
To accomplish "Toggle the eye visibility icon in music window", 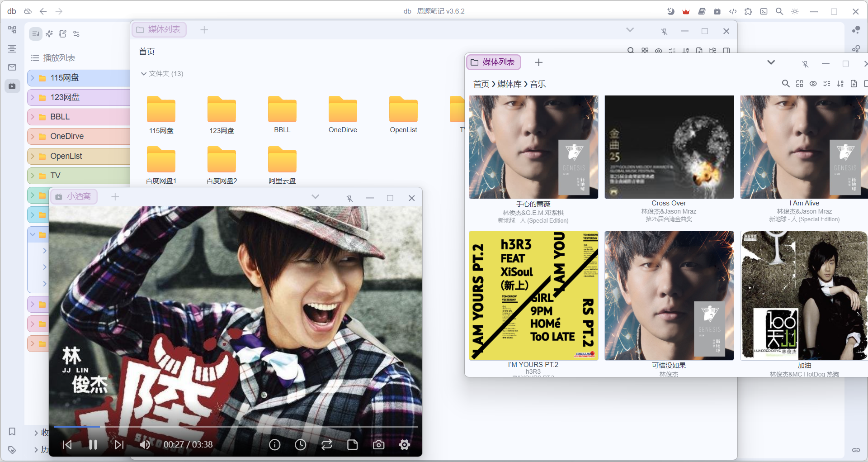I will click(813, 84).
